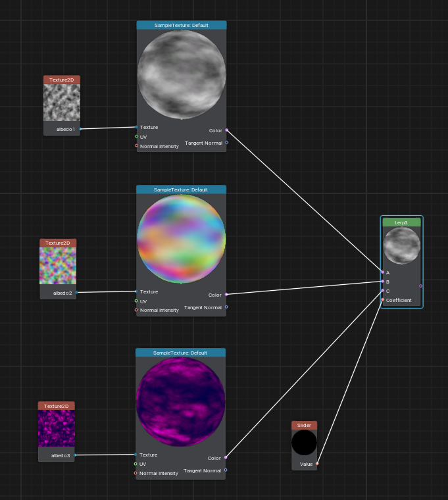Screen dimensions: 448x500
Task: Click the bottom SampleTexture purple sphere preview
Action: [x=181, y=402]
